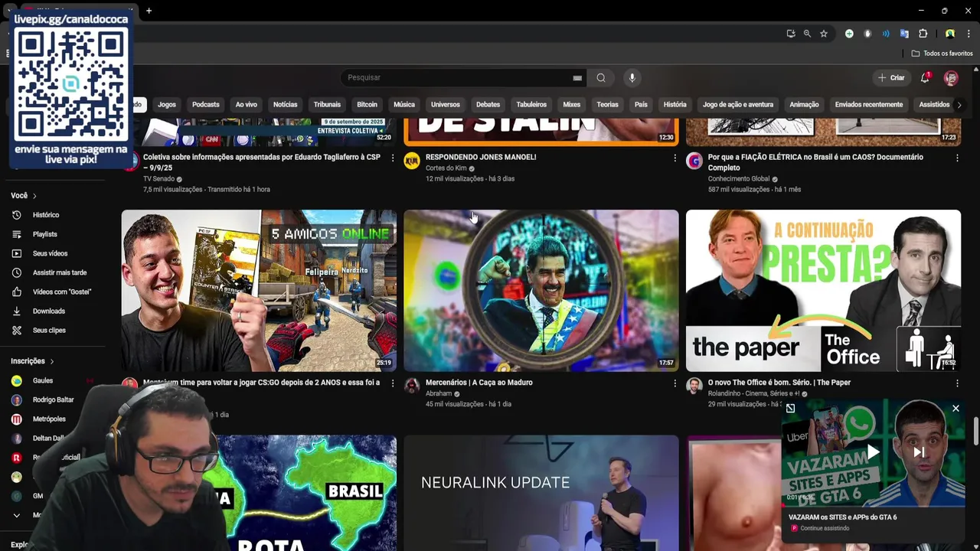
Task: Select the Bitcoin category chip
Action: pos(367,105)
